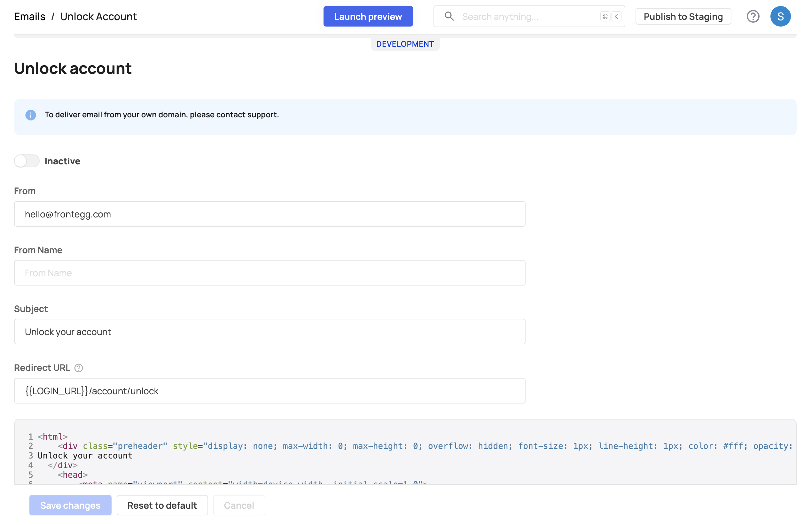Click the info icon in the blue banner

coord(31,115)
